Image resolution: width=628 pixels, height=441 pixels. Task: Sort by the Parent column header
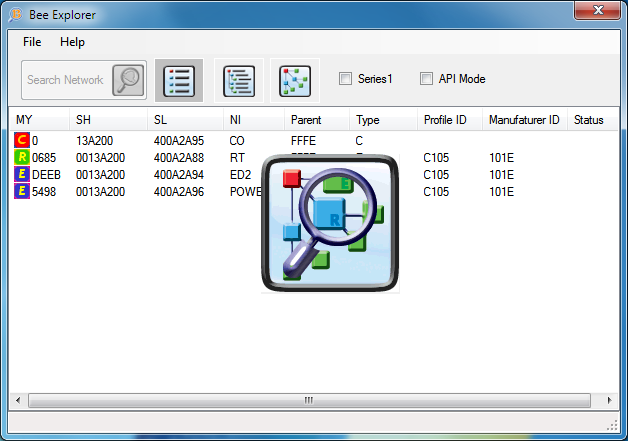[x=317, y=120]
